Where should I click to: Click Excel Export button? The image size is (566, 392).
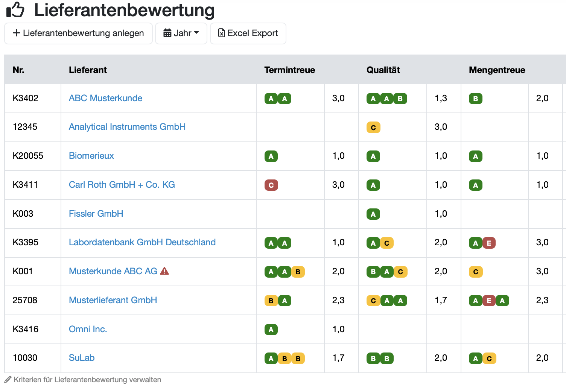(x=248, y=33)
